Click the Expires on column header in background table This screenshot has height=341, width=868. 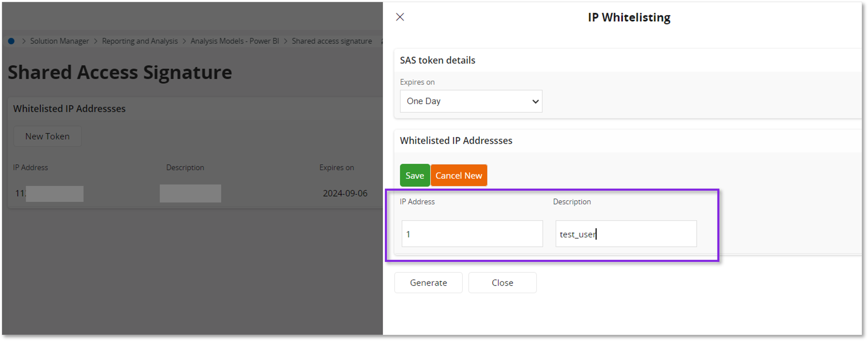[x=336, y=167]
